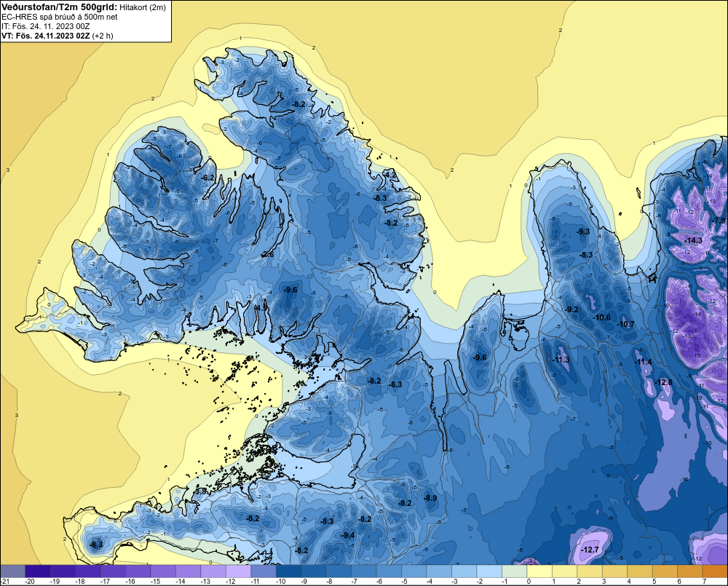Click the -4.9 temperature label
This screenshot has width=728, height=586.
click(x=261, y=307)
